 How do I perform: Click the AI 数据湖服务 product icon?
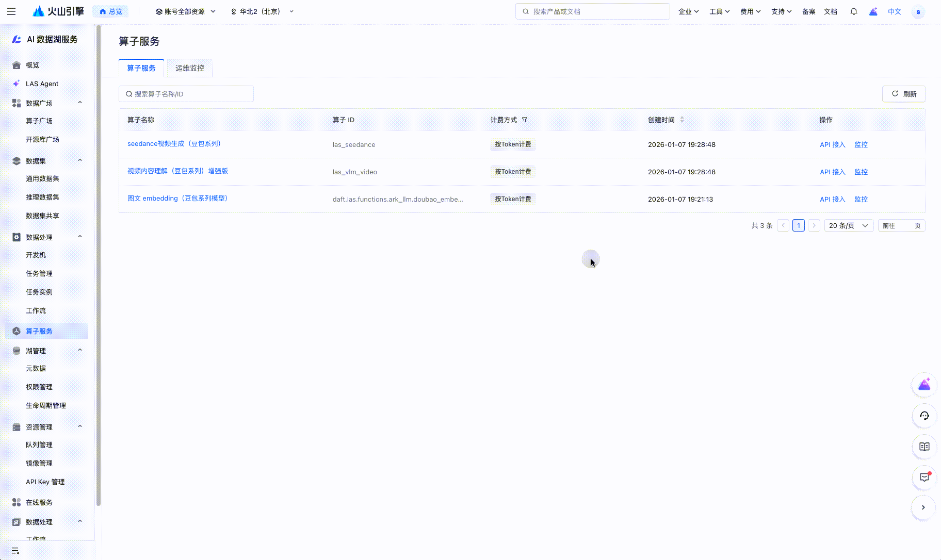(x=17, y=39)
